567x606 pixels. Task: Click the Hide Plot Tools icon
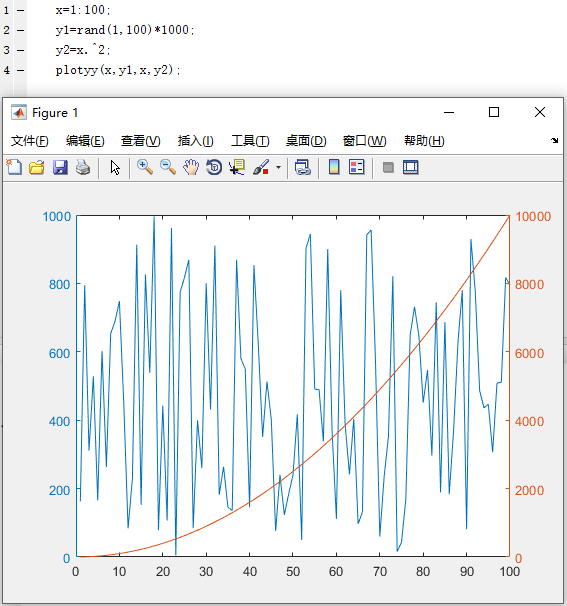[x=388, y=167]
